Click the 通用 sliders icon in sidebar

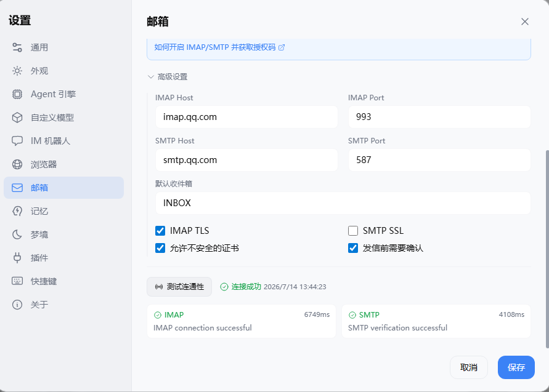(17, 47)
